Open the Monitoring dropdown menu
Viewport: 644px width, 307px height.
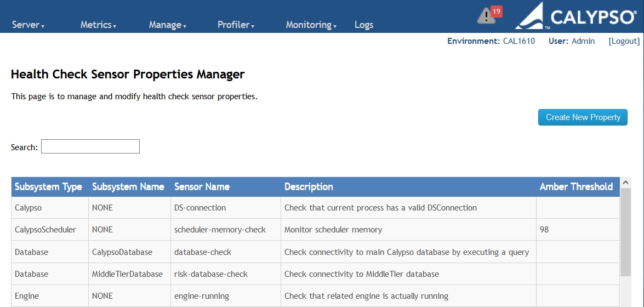click(311, 25)
